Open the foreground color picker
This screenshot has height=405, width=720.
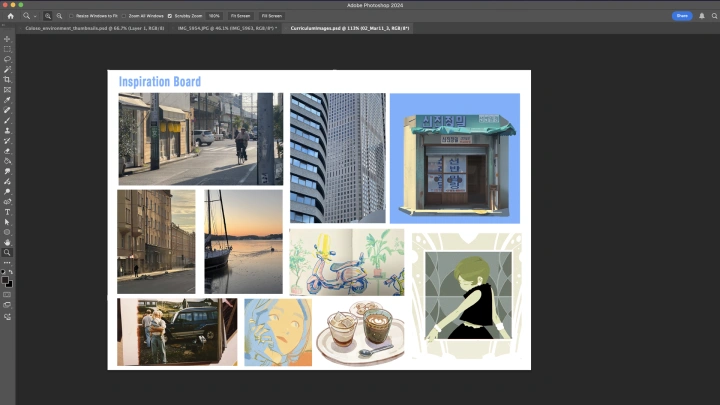[x=5, y=280]
